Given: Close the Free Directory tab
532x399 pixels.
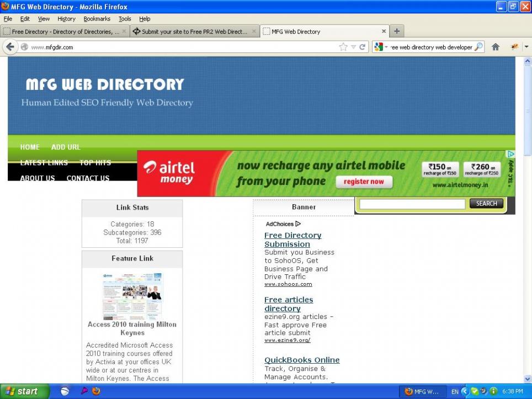Looking at the screenshot, I should (x=124, y=31).
